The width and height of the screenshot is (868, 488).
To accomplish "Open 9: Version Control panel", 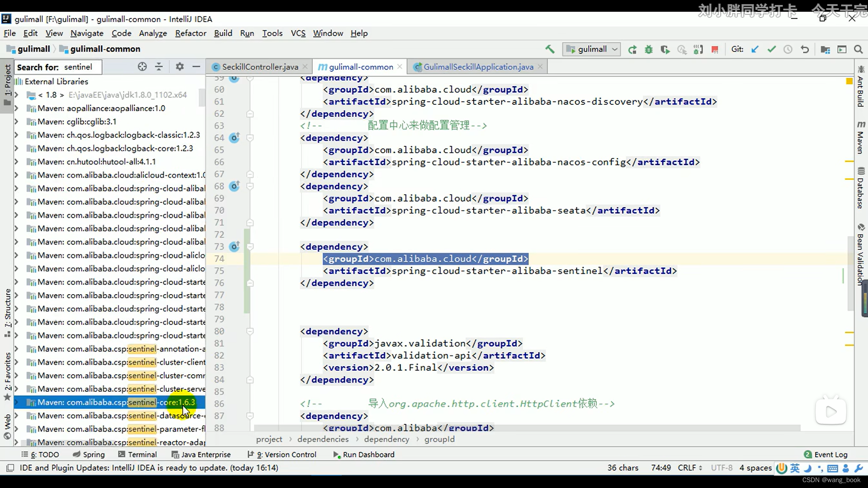I will pos(282,455).
